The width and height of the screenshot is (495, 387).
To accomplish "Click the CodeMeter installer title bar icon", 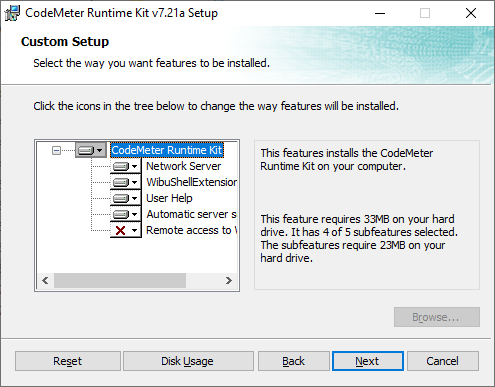I will tap(12, 13).
